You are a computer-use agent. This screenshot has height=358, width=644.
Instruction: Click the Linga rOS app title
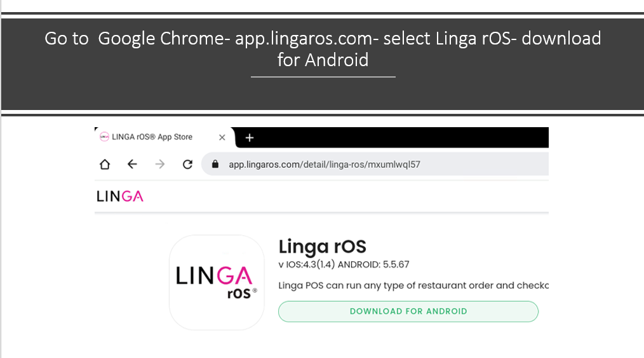pyautogui.click(x=323, y=247)
